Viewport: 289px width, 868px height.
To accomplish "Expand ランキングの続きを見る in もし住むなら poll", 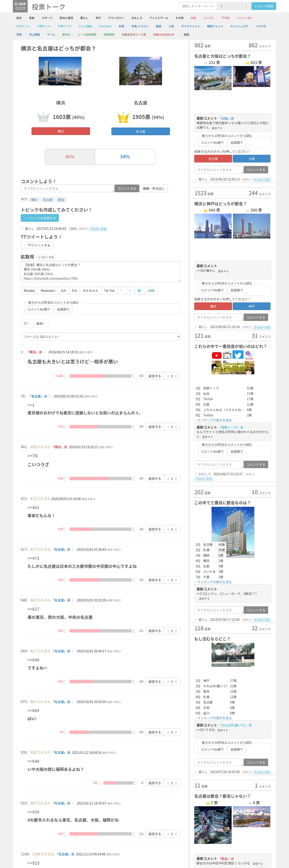I will 213,718.
